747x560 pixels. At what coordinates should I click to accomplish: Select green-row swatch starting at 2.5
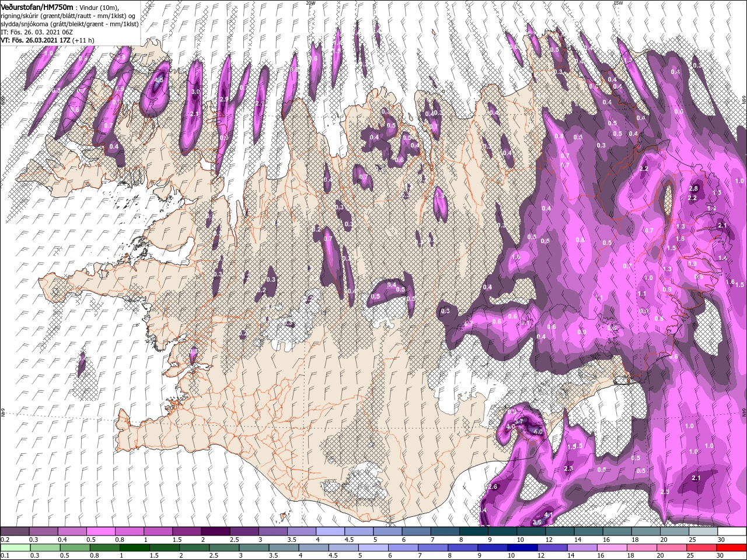point(224,548)
